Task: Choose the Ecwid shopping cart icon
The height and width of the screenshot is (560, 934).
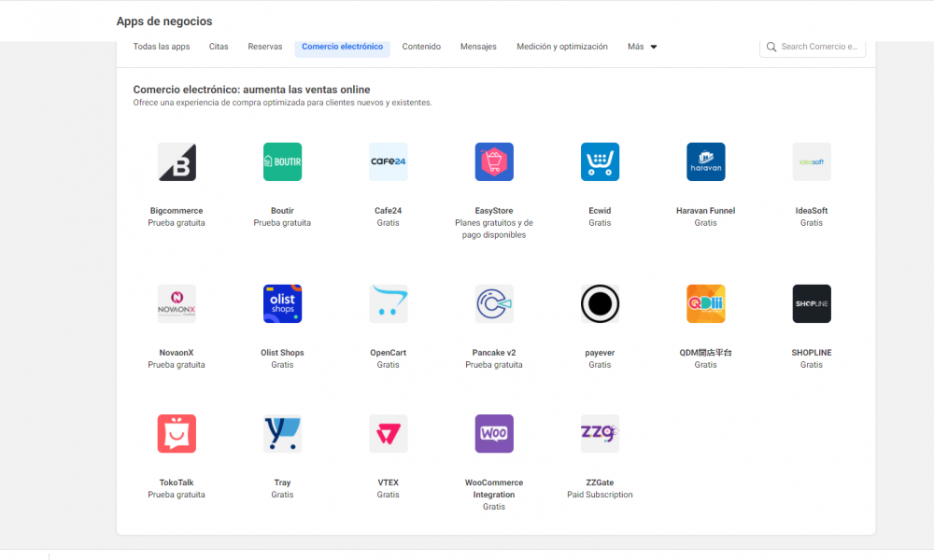Action: click(x=600, y=161)
